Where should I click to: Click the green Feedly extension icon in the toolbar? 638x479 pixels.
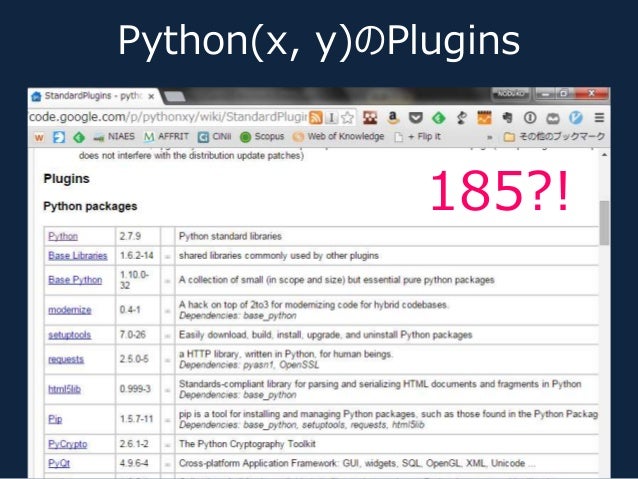pyautogui.click(x=438, y=118)
